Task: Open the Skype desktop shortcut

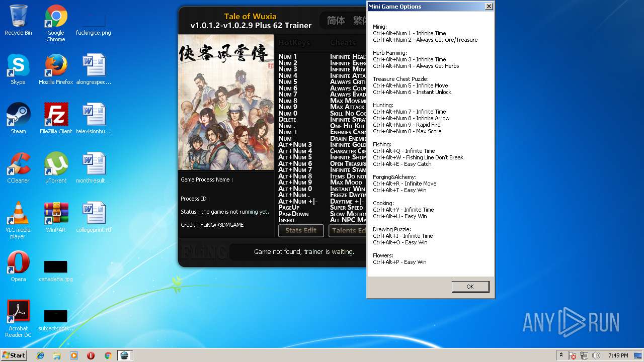Action: click(18, 69)
